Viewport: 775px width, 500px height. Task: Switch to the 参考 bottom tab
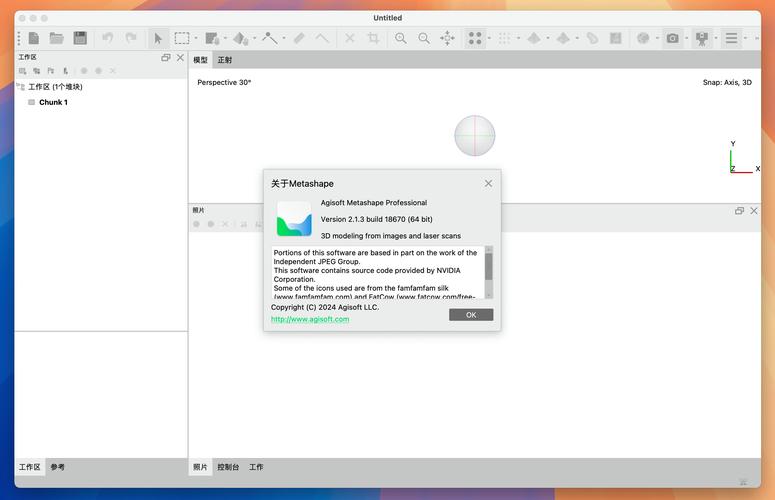[x=57, y=467]
